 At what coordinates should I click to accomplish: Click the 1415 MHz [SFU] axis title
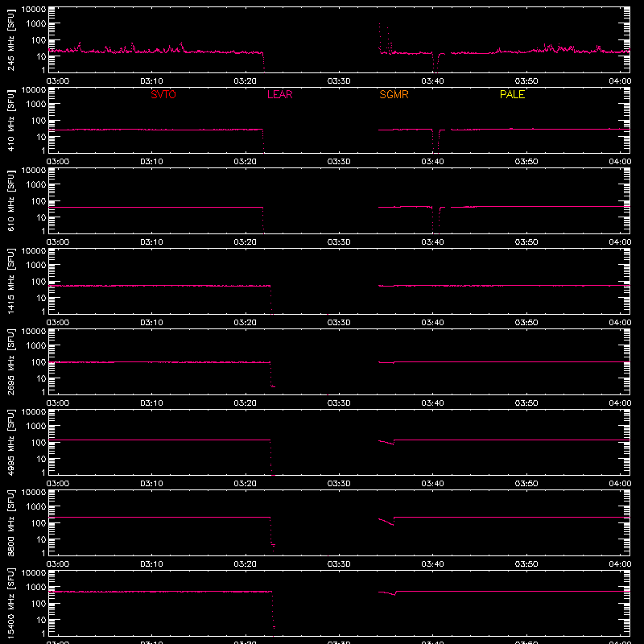[10, 281]
